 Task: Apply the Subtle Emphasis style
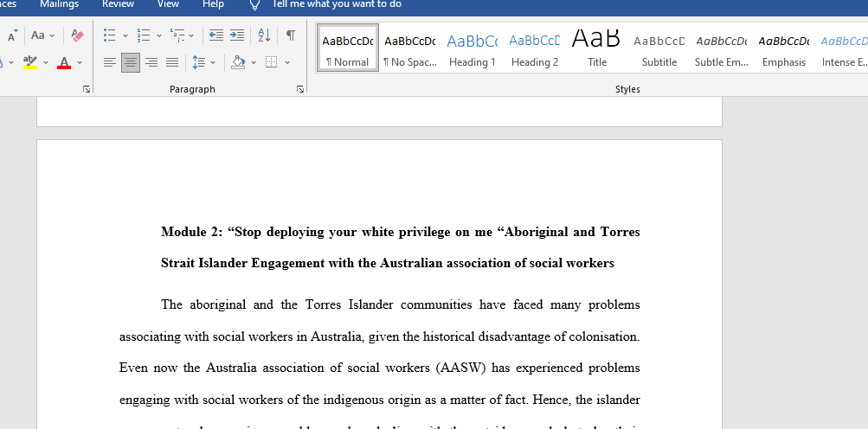click(721, 48)
